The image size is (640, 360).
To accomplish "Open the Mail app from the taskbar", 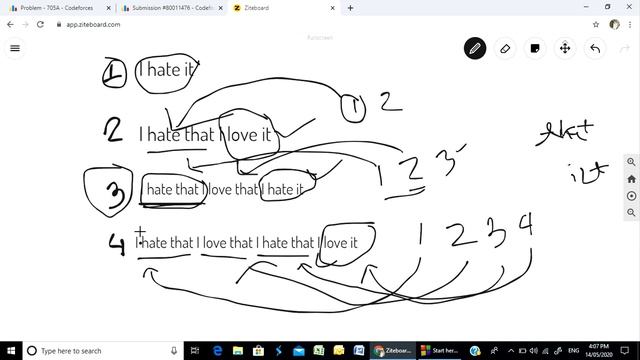I will tap(298, 351).
